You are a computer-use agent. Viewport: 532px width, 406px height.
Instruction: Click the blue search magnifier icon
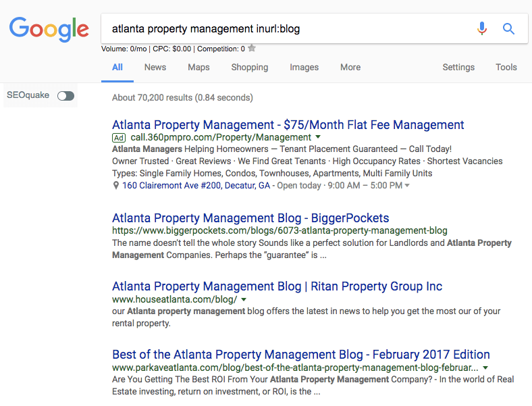tap(508, 29)
